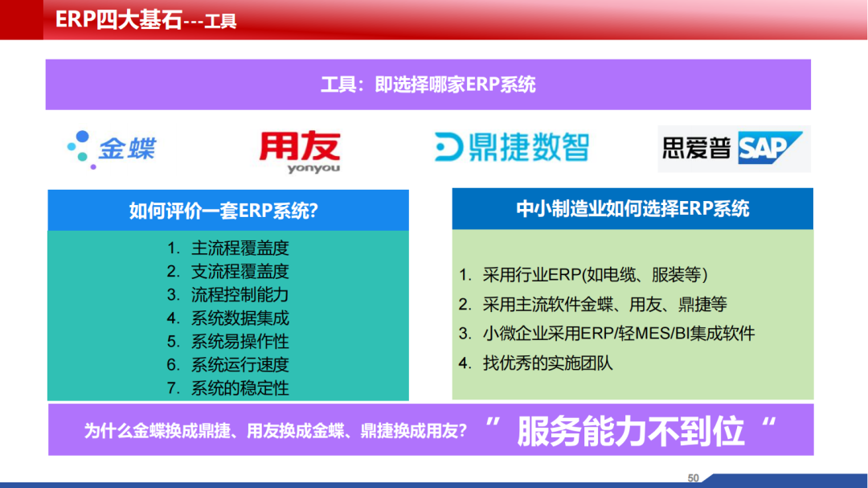Screen dimensions: 868x488
Task: Click the line 采用主流软件金蝶、用友、鼎捷等
Action: point(604,304)
